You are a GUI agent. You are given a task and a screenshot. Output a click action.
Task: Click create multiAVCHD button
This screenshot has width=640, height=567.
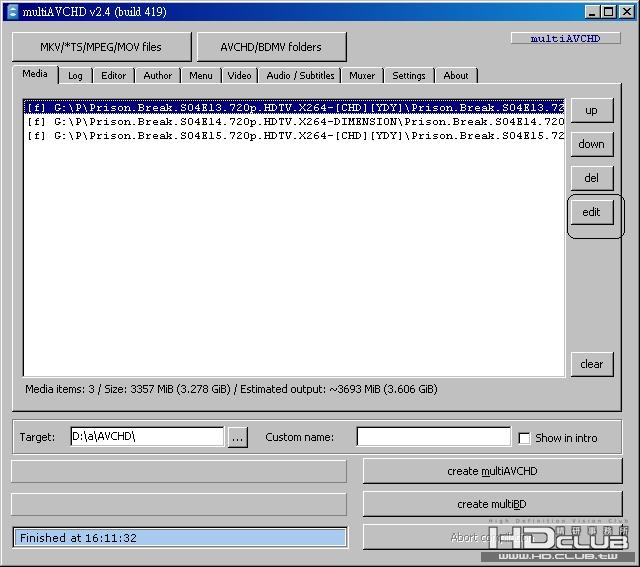(x=493, y=471)
